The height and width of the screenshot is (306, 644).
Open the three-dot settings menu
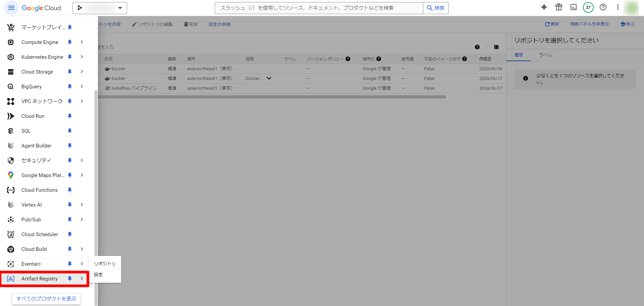point(618,7)
